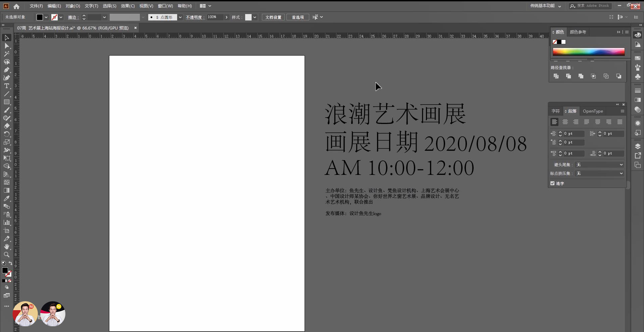Open the Color panel icon in dock

coord(638,35)
